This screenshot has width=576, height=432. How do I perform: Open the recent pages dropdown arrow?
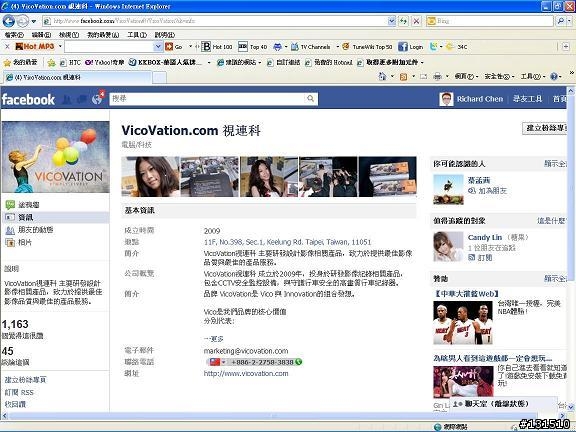point(34,21)
